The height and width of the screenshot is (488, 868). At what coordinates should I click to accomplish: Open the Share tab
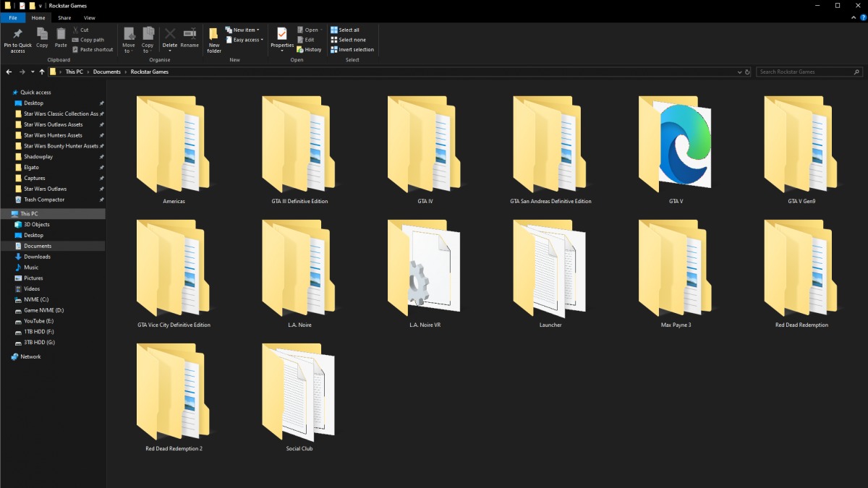tap(64, 17)
